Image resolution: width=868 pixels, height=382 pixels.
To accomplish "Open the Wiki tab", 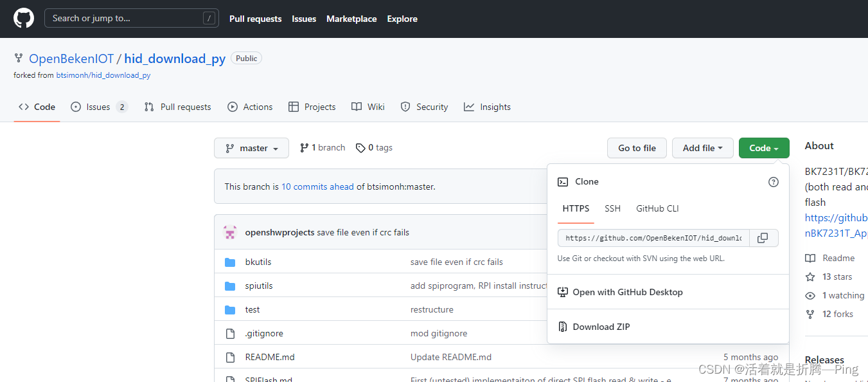I will point(368,107).
